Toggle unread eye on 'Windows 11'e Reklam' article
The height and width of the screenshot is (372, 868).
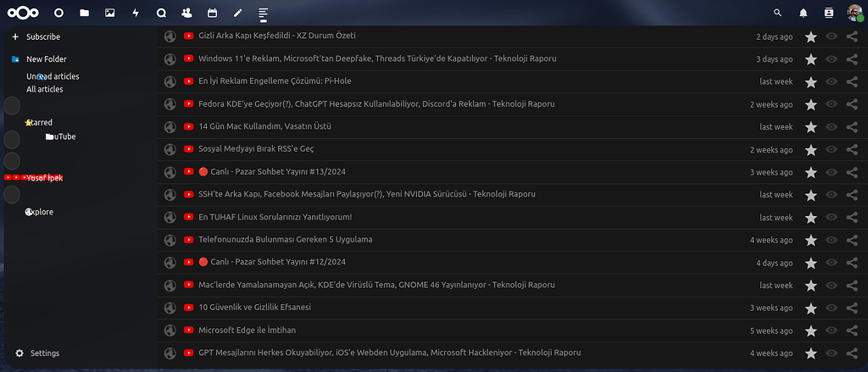tap(832, 59)
